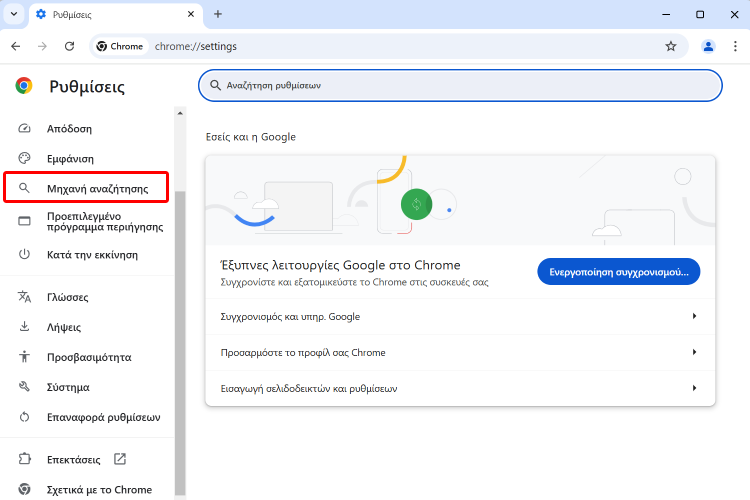Close the Ρυθμίσεις tab
The width and height of the screenshot is (750, 500).
pos(191,14)
